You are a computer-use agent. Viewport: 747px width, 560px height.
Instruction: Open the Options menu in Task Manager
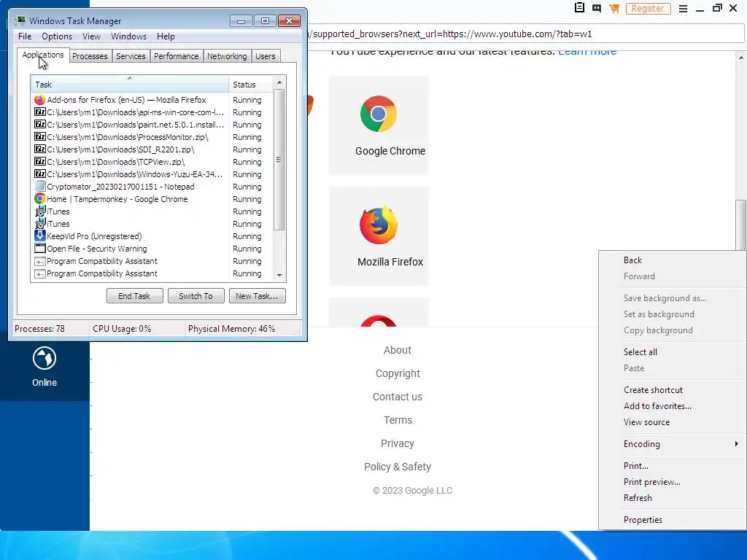[x=57, y=36]
